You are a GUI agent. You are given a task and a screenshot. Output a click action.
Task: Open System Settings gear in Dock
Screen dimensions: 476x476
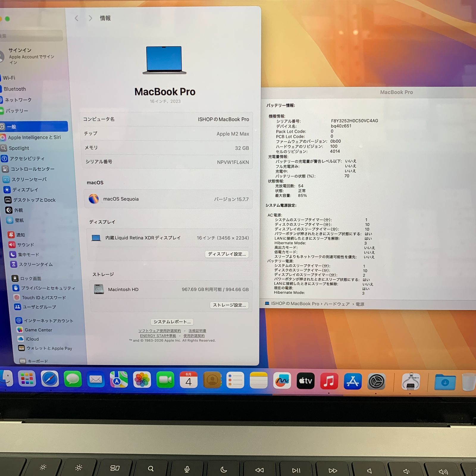point(377,382)
